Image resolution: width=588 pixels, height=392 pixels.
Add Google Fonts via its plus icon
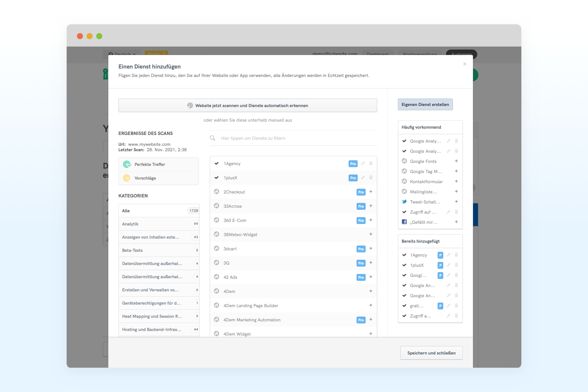[x=456, y=161]
